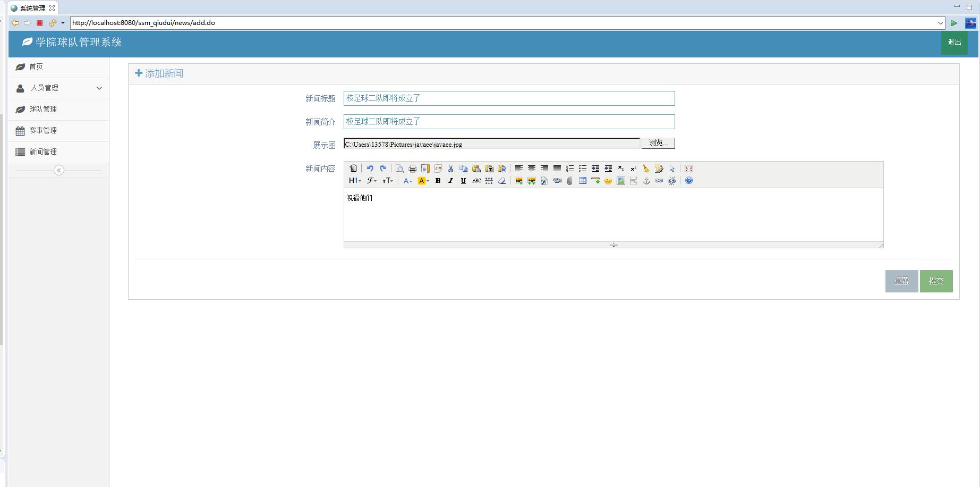Insert a numbered list
980x487 pixels.
[570, 169]
